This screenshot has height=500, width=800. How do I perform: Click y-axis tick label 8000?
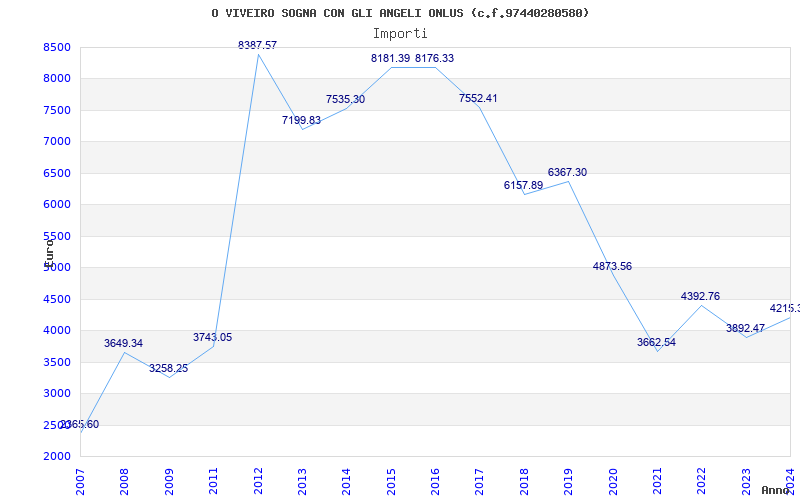[x=57, y=79]
